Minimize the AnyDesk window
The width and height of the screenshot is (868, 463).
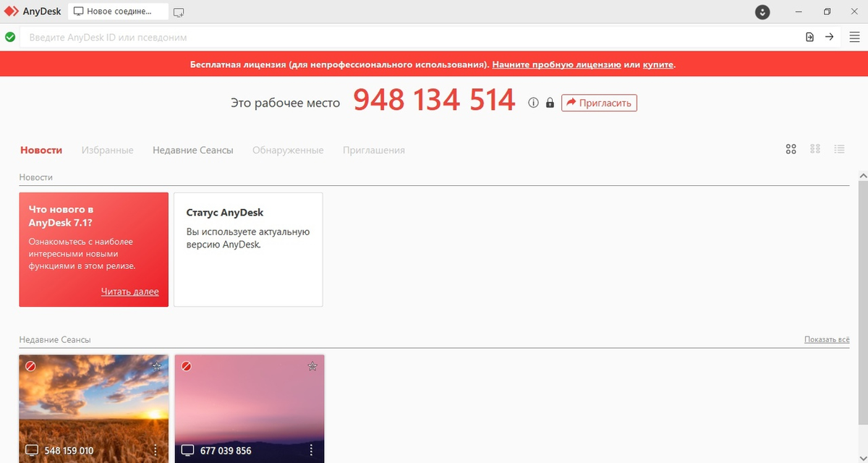coord(799,12)
